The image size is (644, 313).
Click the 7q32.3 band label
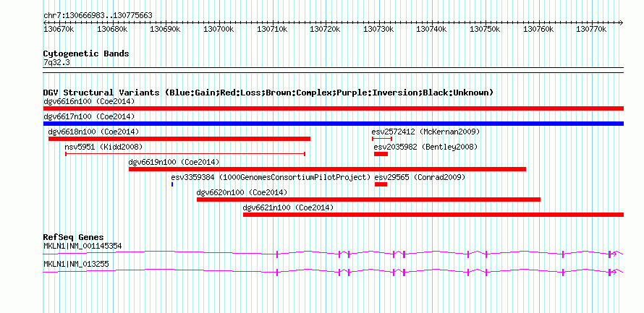(x=56, y=62)
